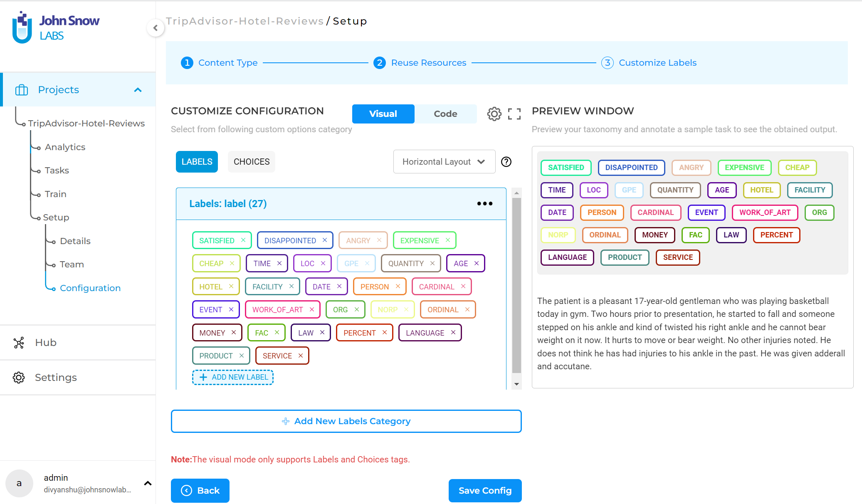The height and width of the screenshot is (504, 862).
Task: Select DISAPPOINTED label in preview window
Action: (x=631, y=168)
